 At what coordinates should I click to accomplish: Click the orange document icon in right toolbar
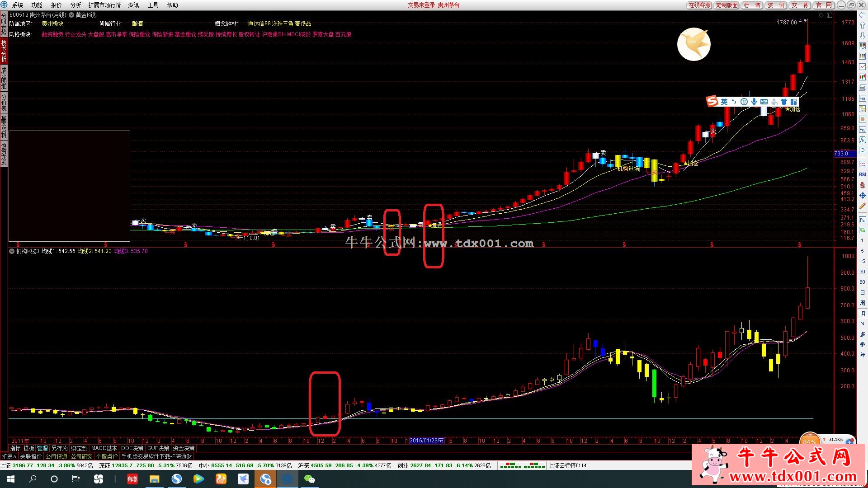(863, 119)
